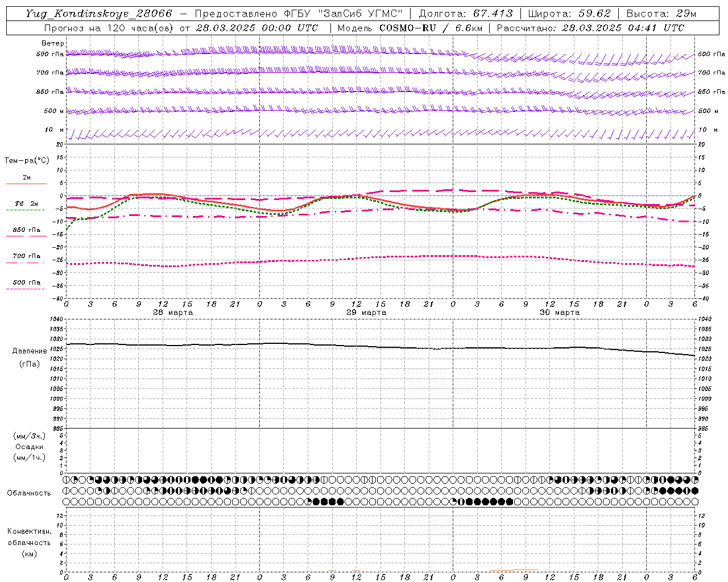Click the 30 марта date label
The image size is (728, 582).
coord(560,313)
